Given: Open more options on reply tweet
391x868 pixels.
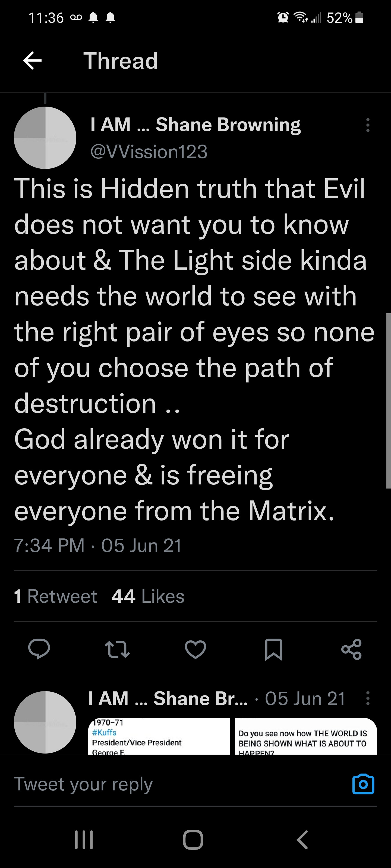Looking at the screenshot, I should 368,698.
